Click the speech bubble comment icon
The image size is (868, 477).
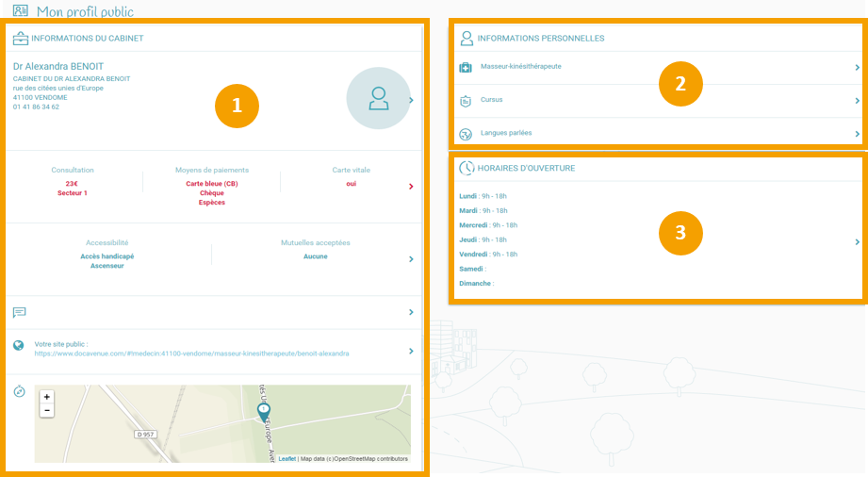point(20,312)
